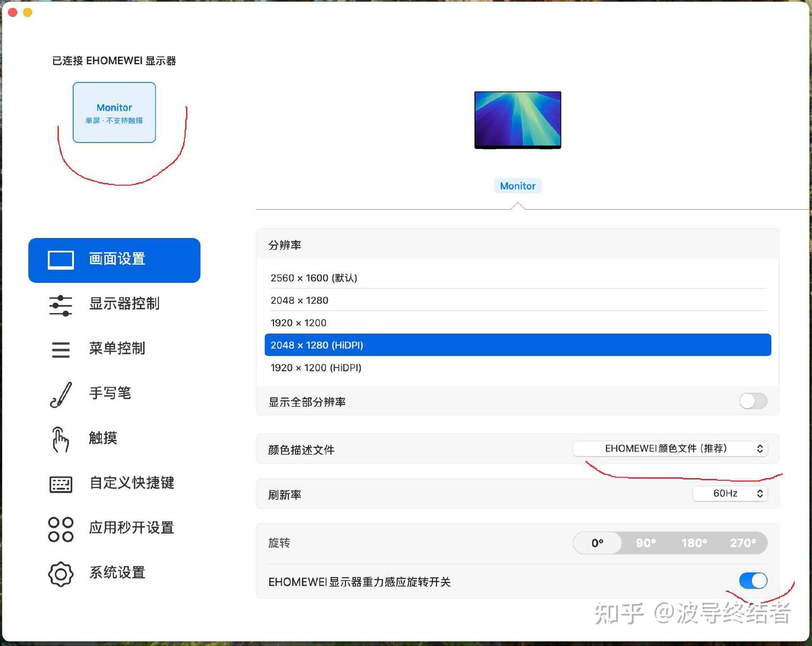This screenshot has width=812, height=646.
Task: Open the 60Hz refresh rate dropdown
Action: click(x=730, y=493)
